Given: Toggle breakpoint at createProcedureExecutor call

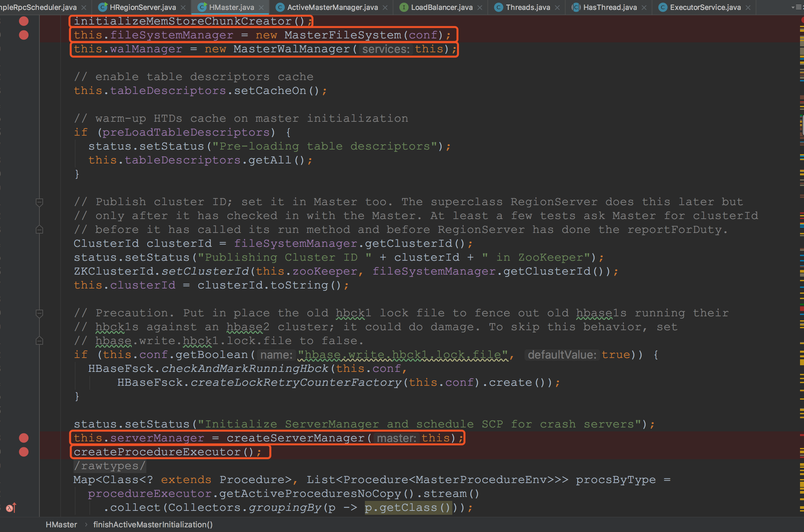Looking at the screenshot, I should click(x=24, y=452).
